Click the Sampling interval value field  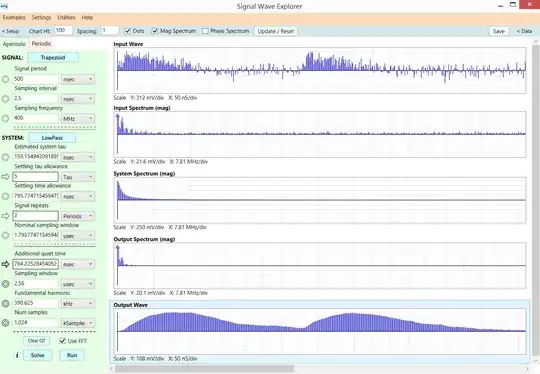click(35, 99)
